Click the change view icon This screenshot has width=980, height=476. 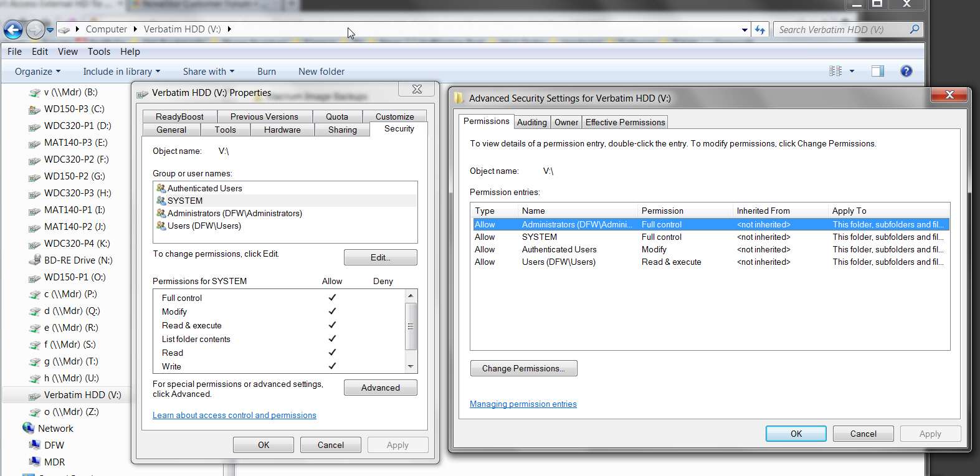[x=835, y=71]
